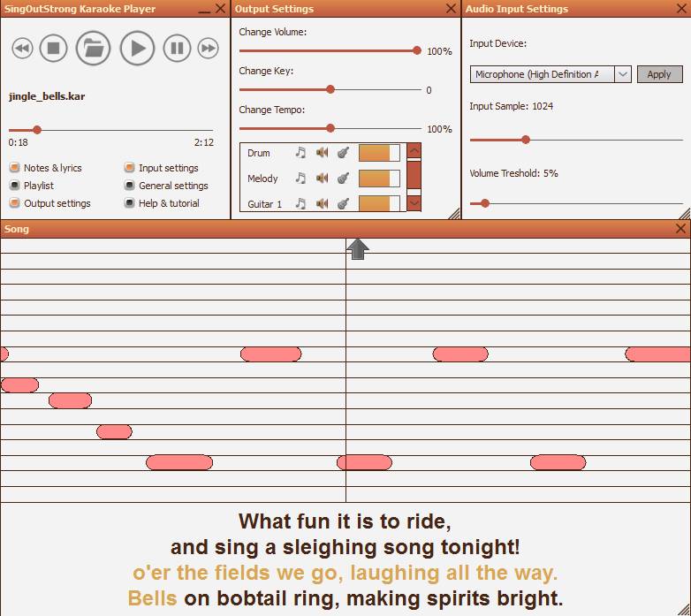The height and width of the screenshot is (616, 691).
Task: Click the Guitar 1 track label
Action: (x=264, y=204)
